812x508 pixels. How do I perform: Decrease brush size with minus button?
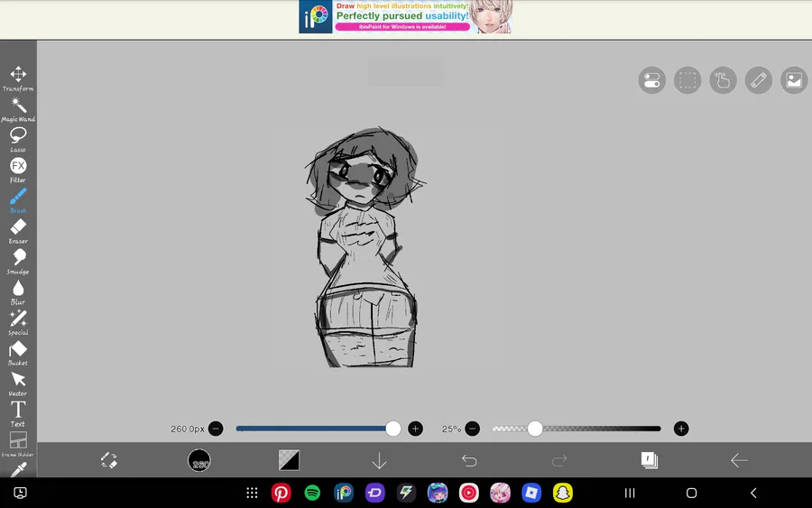click(x=216, y=429)
